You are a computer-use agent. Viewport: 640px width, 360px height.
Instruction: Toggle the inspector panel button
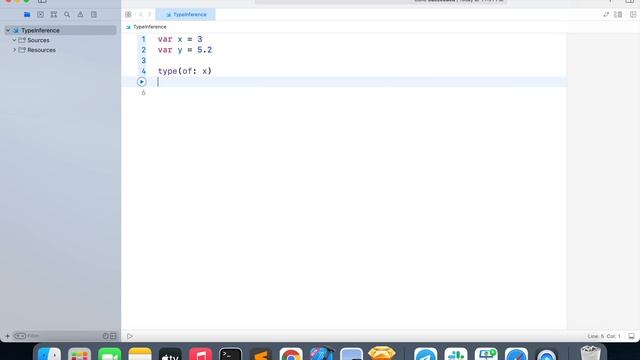tap(629, 1)
